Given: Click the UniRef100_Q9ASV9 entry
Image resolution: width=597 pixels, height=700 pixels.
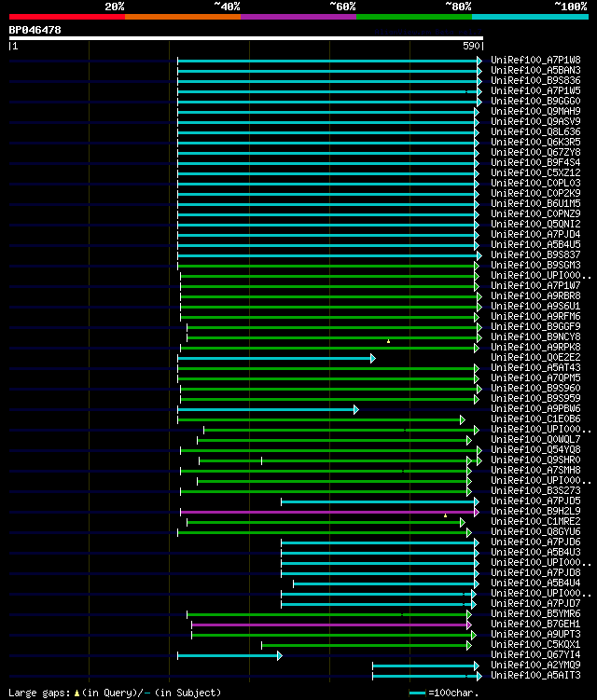Looking at the screenshot, I should point(535,121).
